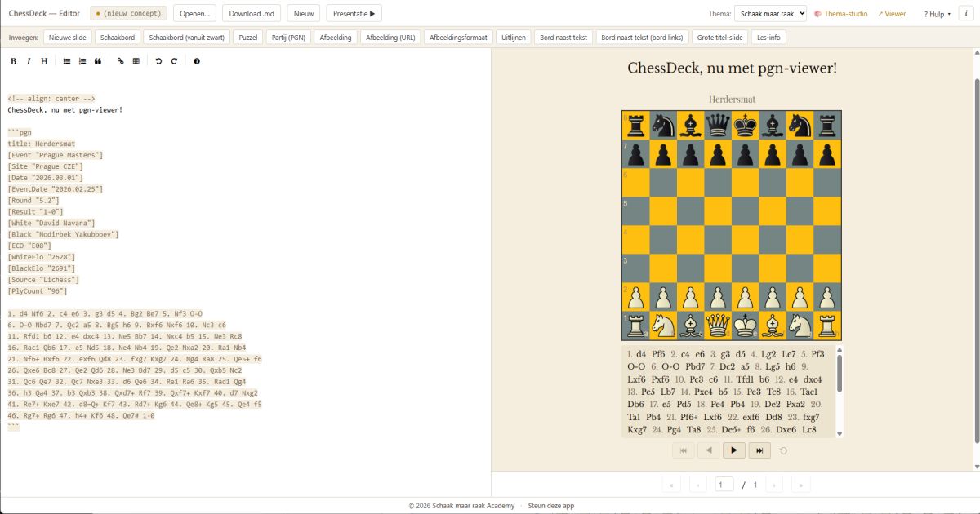This screenshot has width=980, height=514.
Task: Undo the last edit
Action: pos(158,61)
